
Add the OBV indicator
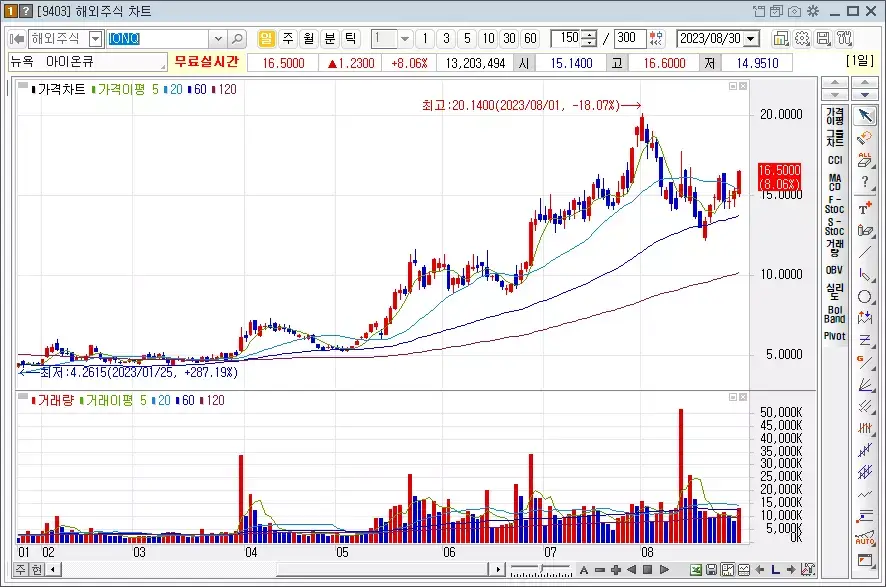pyautogui.click(x=835, y=270)
